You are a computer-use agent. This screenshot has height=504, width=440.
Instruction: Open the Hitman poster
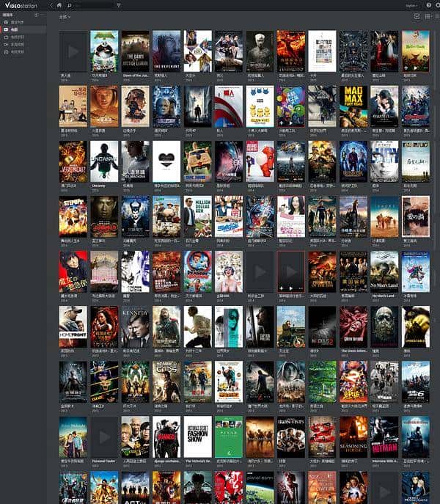tap(384, 437)
